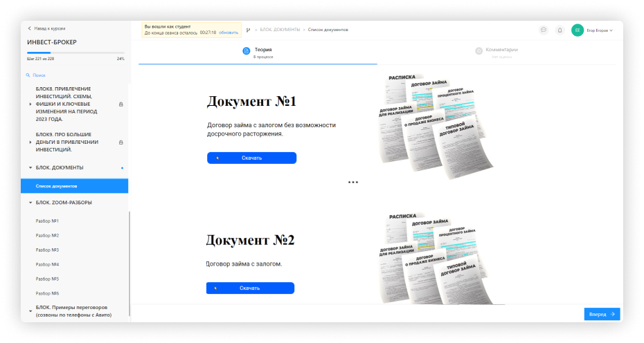Viewport: 644px width, 343px height.
Task: Open Разбор №1 lesson
Action: [x=47, y=221]
